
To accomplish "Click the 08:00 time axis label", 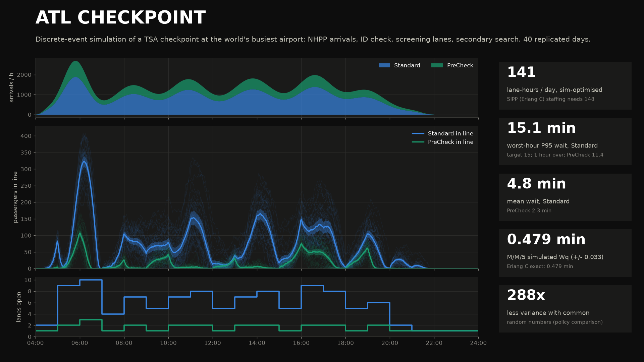I will (x=124, y=343).
